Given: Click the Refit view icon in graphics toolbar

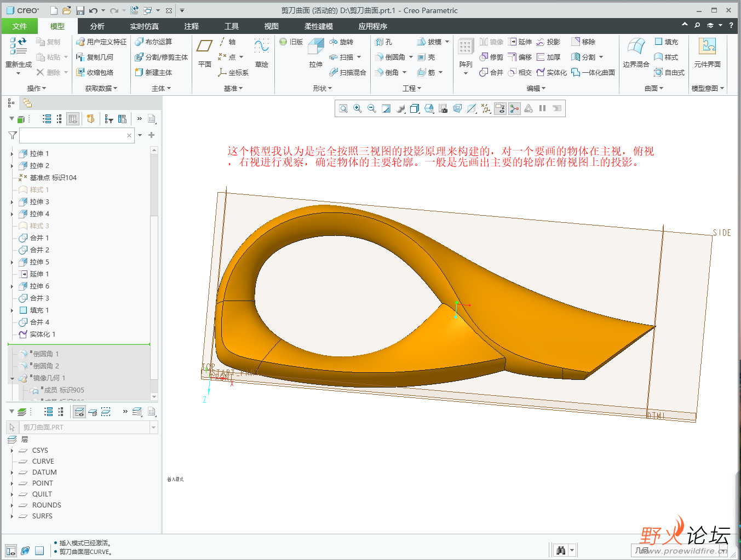Looking at the screenshot, I should pyautogui.click(x=343, y=108).
